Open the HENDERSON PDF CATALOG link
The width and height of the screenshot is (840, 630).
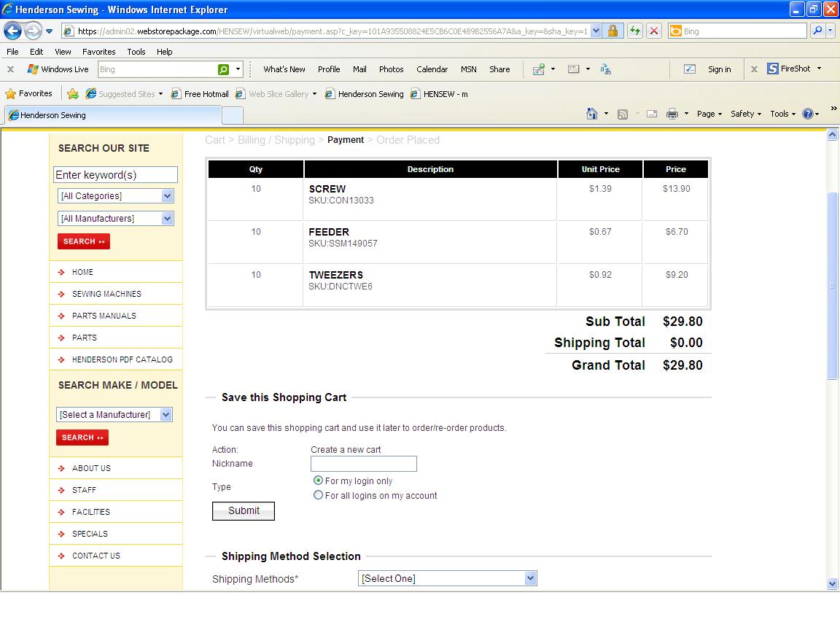pyautogui.click(x=122, y=359)
